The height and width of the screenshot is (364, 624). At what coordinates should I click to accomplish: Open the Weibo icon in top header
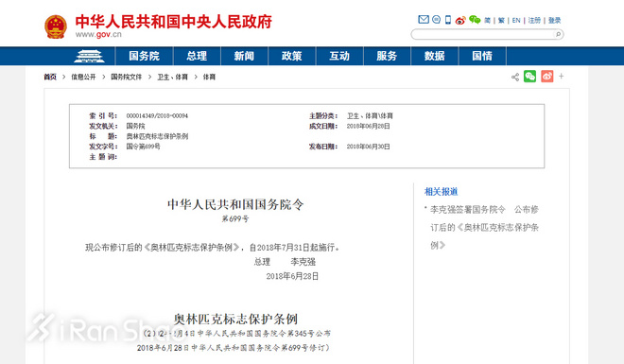(x=460, y=20)
